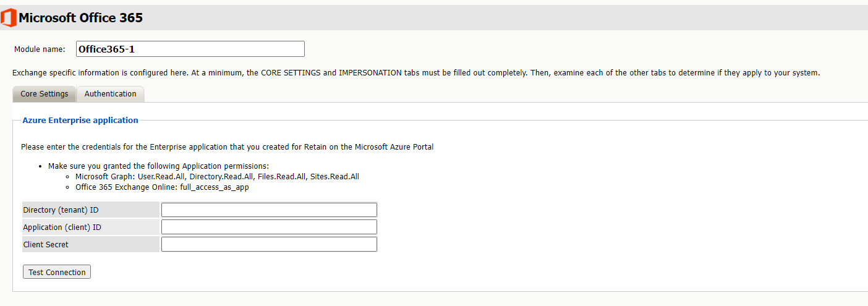868x306 pixels.
Task: Click the Azure Enterprise application section heading
Action: click(x=80, y=121)
